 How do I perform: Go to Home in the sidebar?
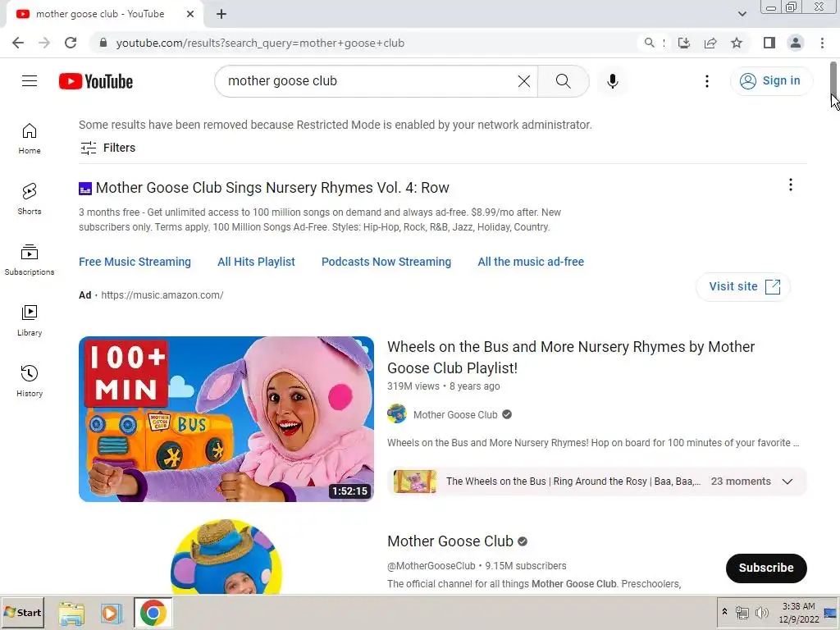pos(30,139)
